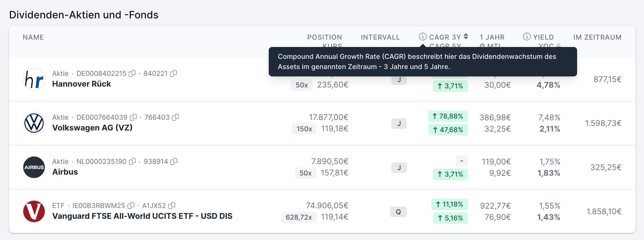The height and width of the screenshot is (240, 644).
Task: Click the Yield info icon
Action: [527, 37]
